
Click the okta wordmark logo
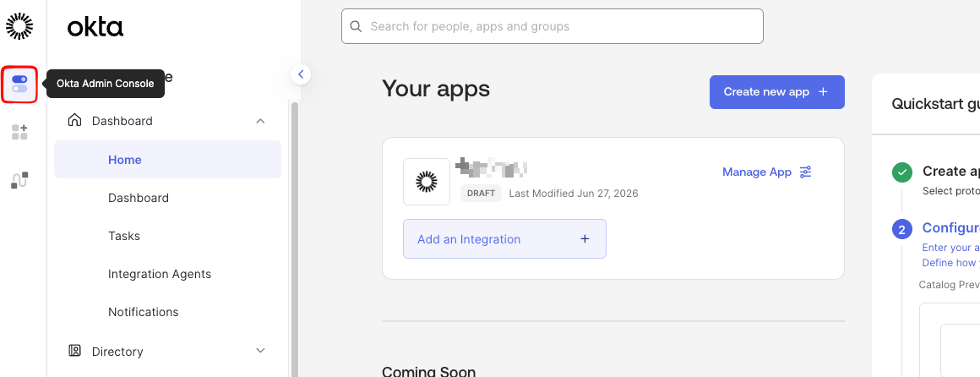pyautogui.click(x=95, y=27)
